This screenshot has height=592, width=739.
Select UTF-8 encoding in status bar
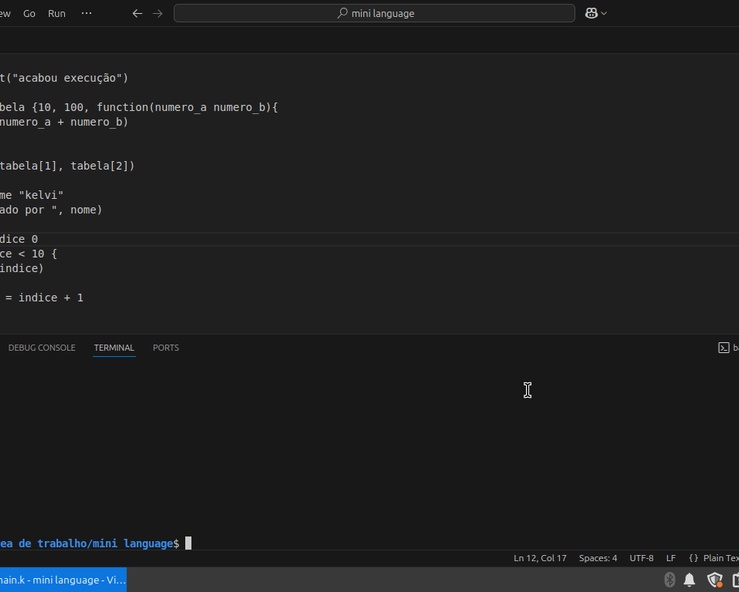641,558
